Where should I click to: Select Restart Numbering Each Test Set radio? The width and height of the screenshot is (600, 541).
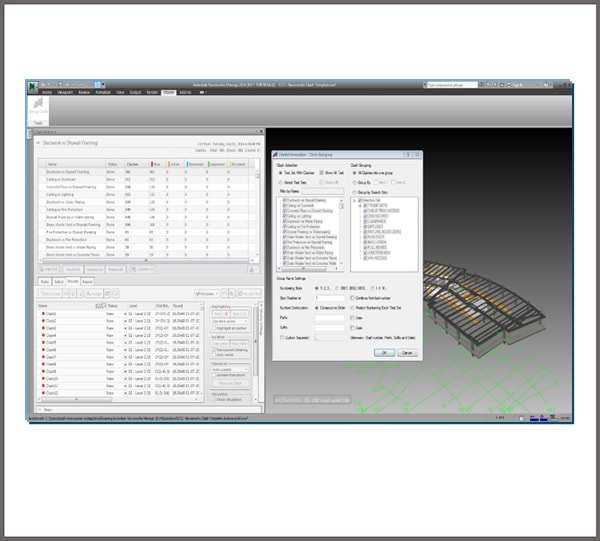352,308
